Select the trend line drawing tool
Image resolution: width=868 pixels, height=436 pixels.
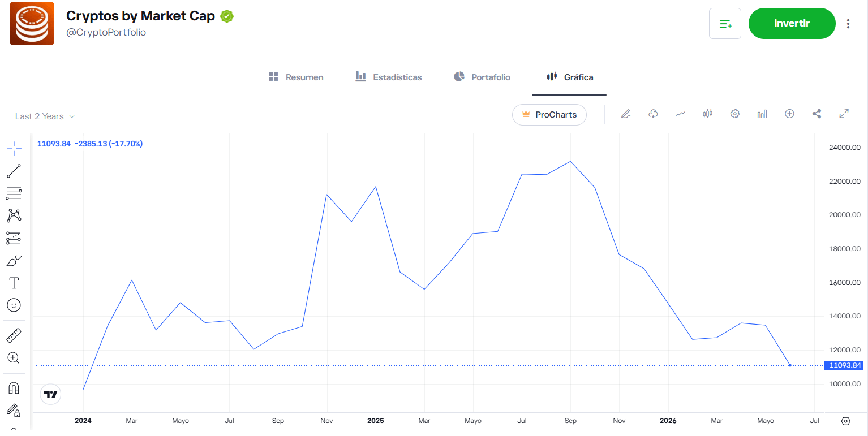pyautogui.click(x=14, y=171)
